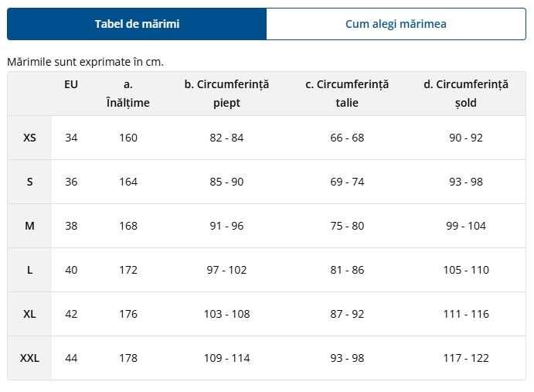Select chest value 97 - 102

[226, 270]
